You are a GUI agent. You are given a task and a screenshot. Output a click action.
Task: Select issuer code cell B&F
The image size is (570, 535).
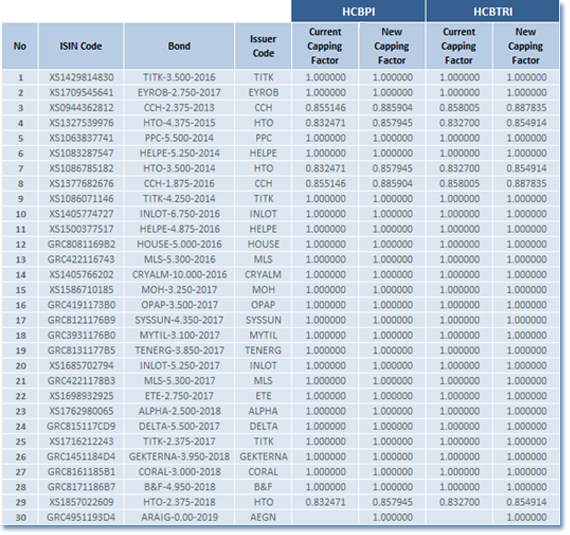263,487
